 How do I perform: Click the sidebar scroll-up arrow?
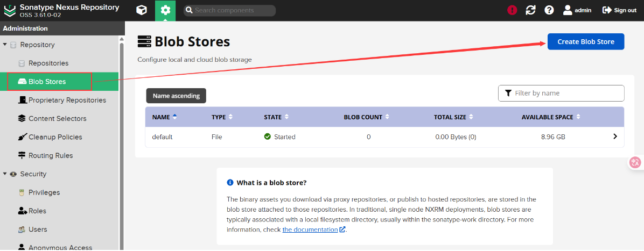[x=122, y=39]
